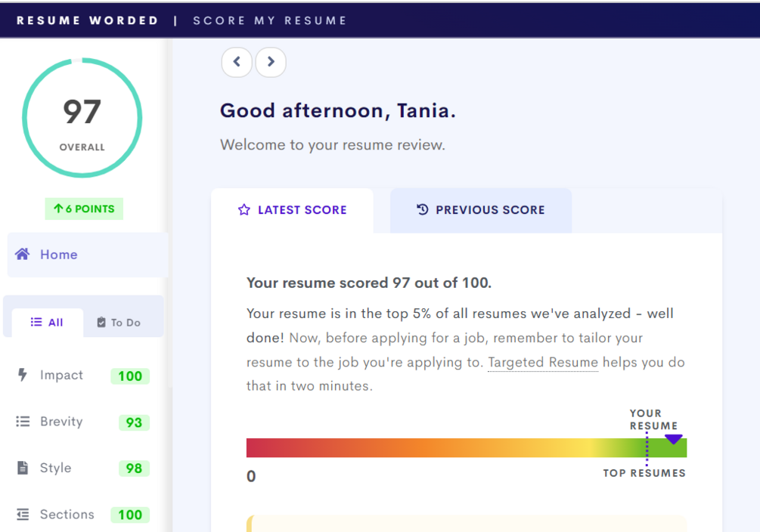Click the Impact lightning bolt icon

22,375
